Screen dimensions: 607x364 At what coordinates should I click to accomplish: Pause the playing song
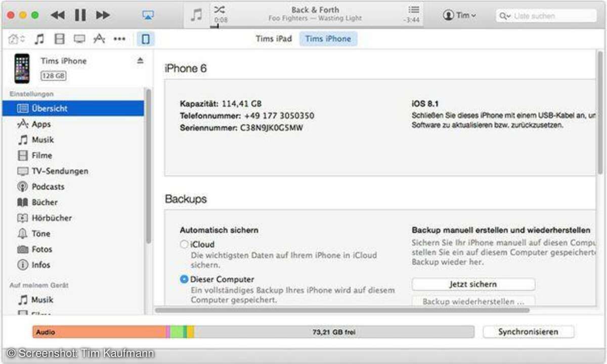[80, 15]
